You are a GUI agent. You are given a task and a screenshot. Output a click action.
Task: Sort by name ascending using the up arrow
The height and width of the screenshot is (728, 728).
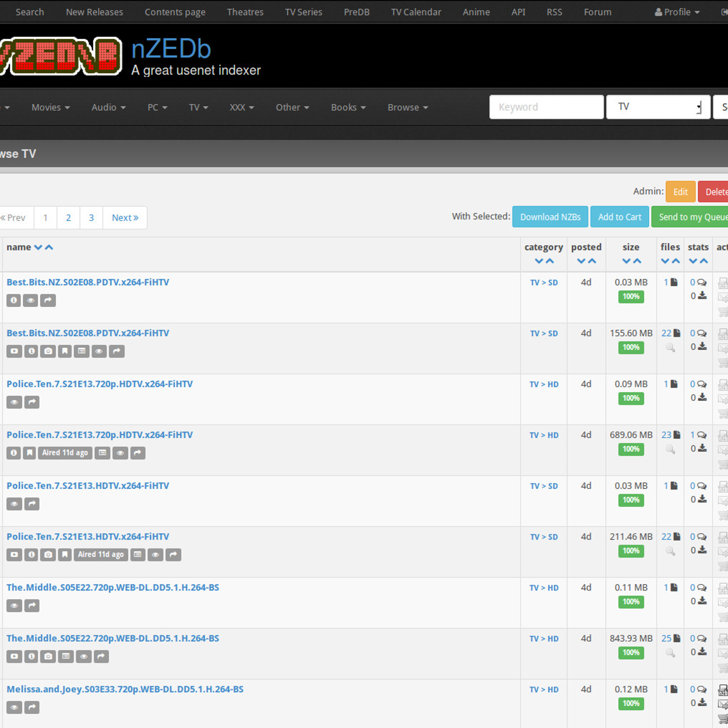pos(49,248)
